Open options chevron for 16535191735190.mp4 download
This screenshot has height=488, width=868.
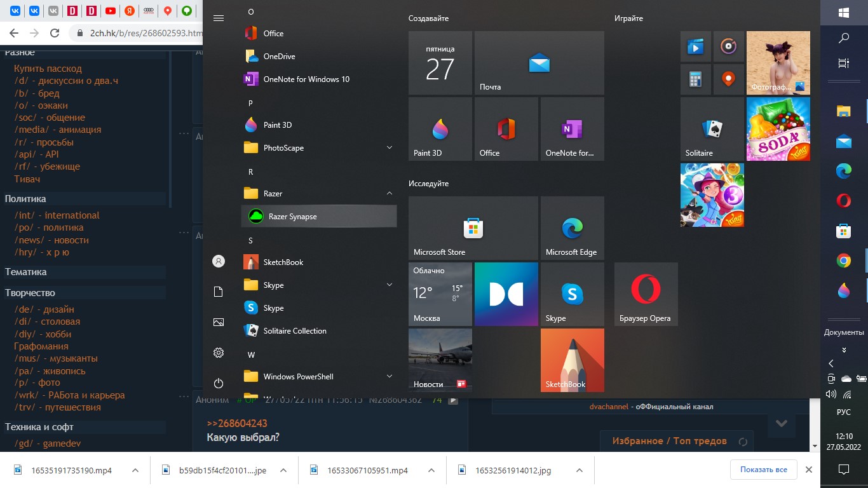(135, 470)
